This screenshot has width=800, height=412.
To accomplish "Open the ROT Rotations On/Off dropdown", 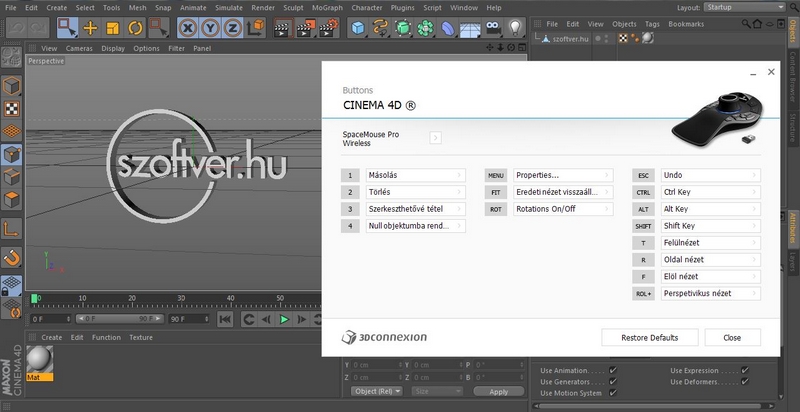I will (x=563, y=209).
